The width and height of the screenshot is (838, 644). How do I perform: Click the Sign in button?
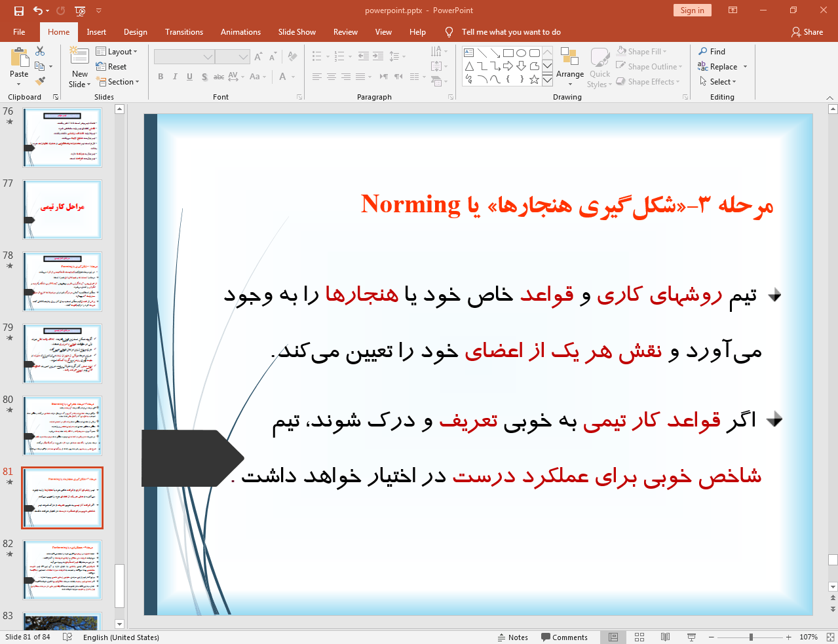click(692, 10)
